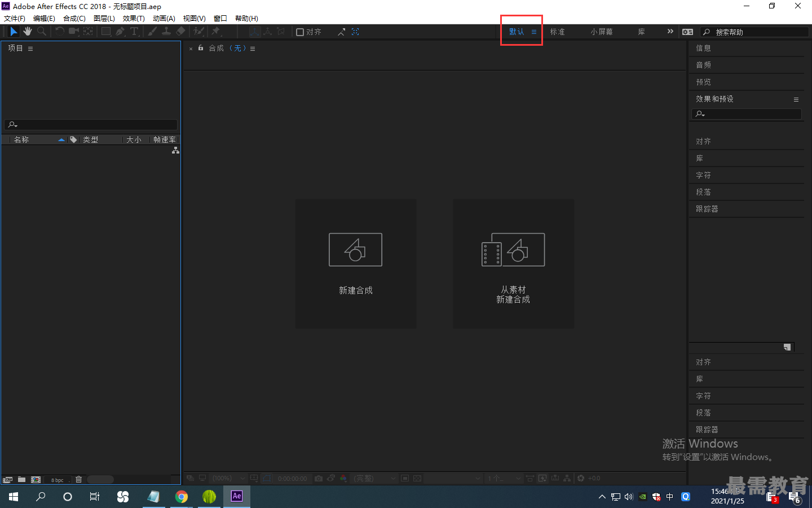Show more workspaces via double-chevron

coord(670,32)
